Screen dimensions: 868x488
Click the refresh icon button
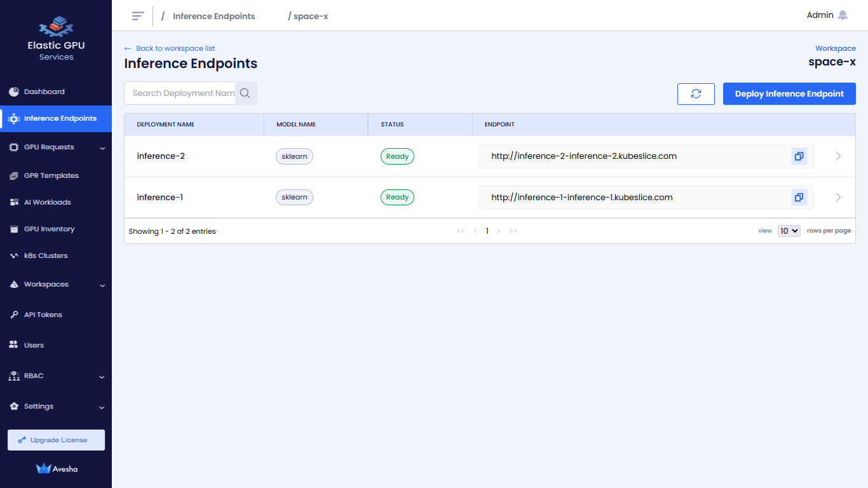(x=696, y=94)
